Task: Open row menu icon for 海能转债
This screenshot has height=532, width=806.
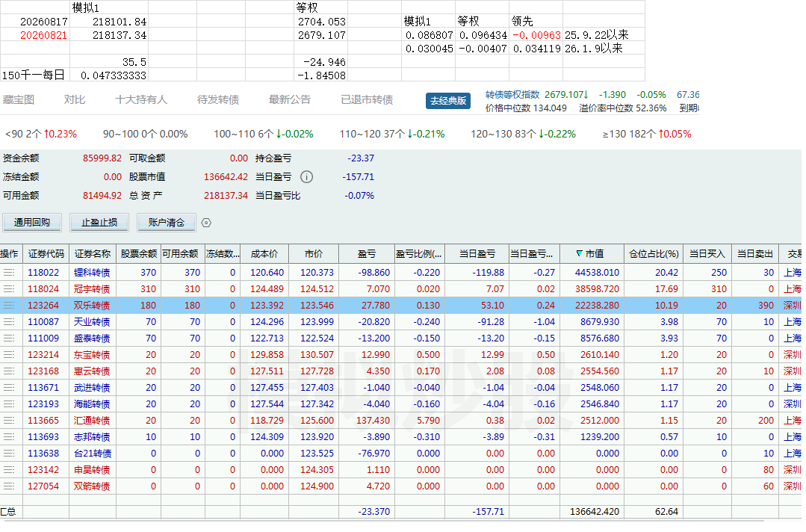Action: click(9, 404)
